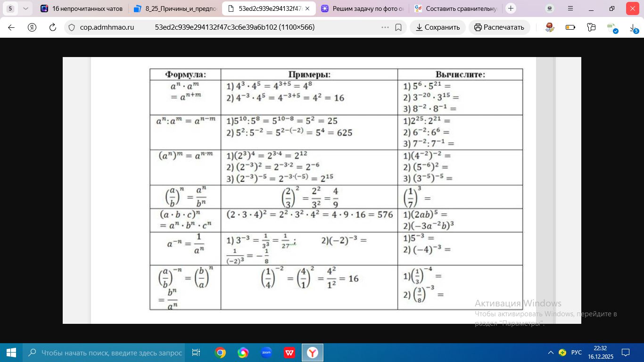Bookmark this page with the bookmark icon
Screen dimensions: 644x362
[x=398, y=27]
